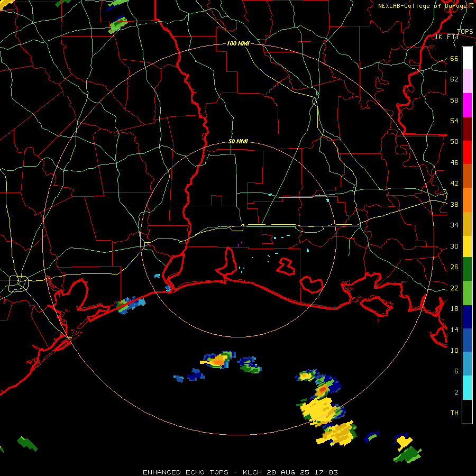
Task: Click the magenta legend swatch
Action: click(467, 105)
